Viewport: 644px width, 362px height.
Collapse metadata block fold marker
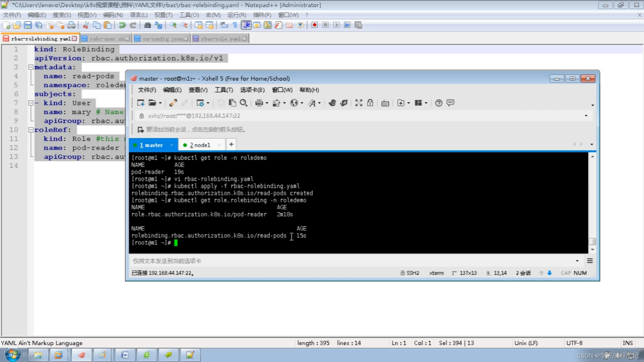[31, 67]
